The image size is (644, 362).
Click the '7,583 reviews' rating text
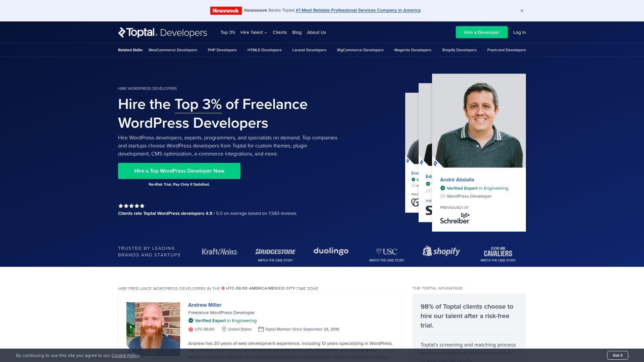tap(282, 214)
